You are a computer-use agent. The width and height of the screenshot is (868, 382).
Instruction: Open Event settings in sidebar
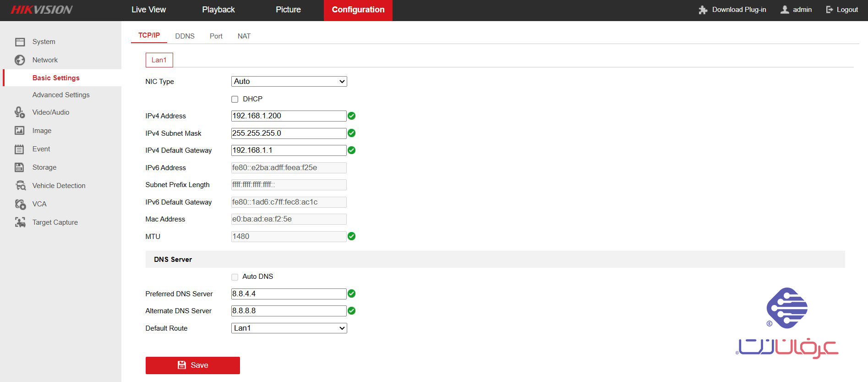pos(41,149)
